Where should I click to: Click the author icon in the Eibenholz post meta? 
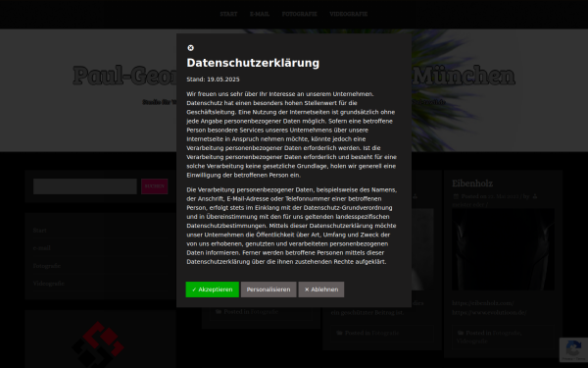pyautogui.click(x=535, y=196)
